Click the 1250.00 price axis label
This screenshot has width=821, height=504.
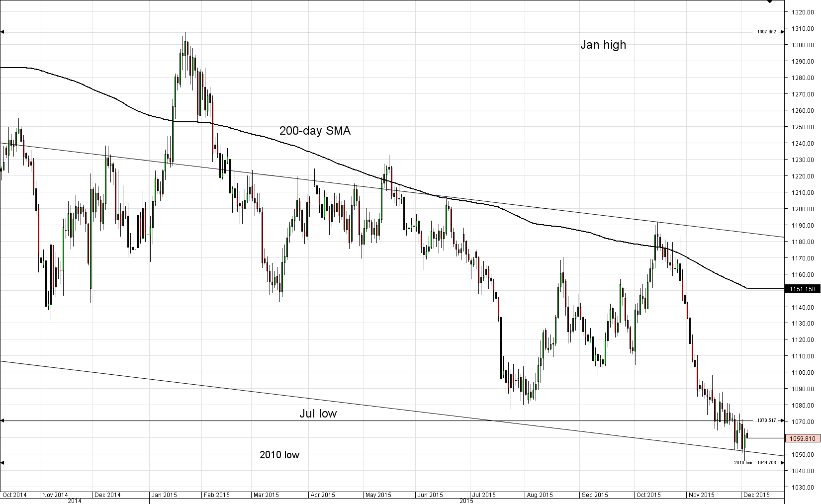click(803, 127)
